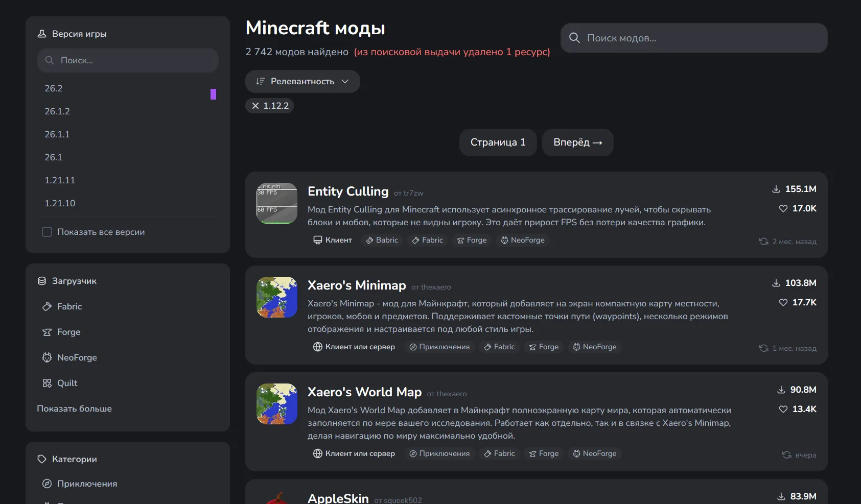Image resolution: width=861 pixels, height=504 pixels.
Task: Select game version 1.21.10
Action: coord(60,203)
